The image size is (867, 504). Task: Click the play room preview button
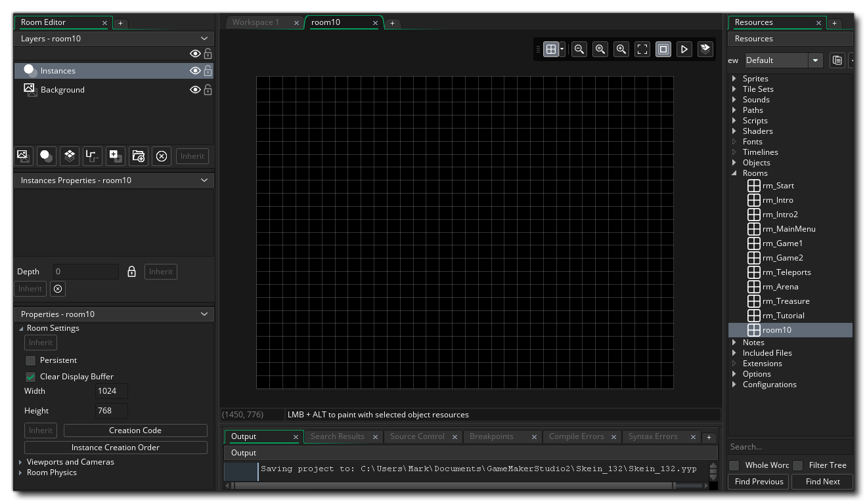684,49
